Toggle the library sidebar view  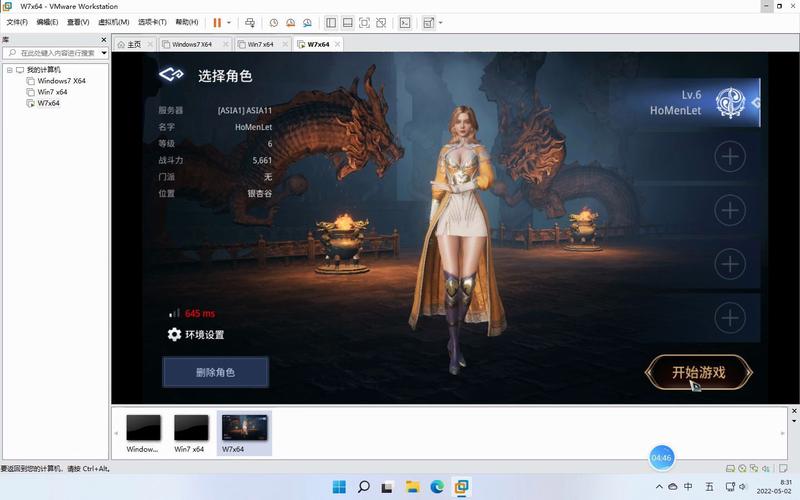331,23
